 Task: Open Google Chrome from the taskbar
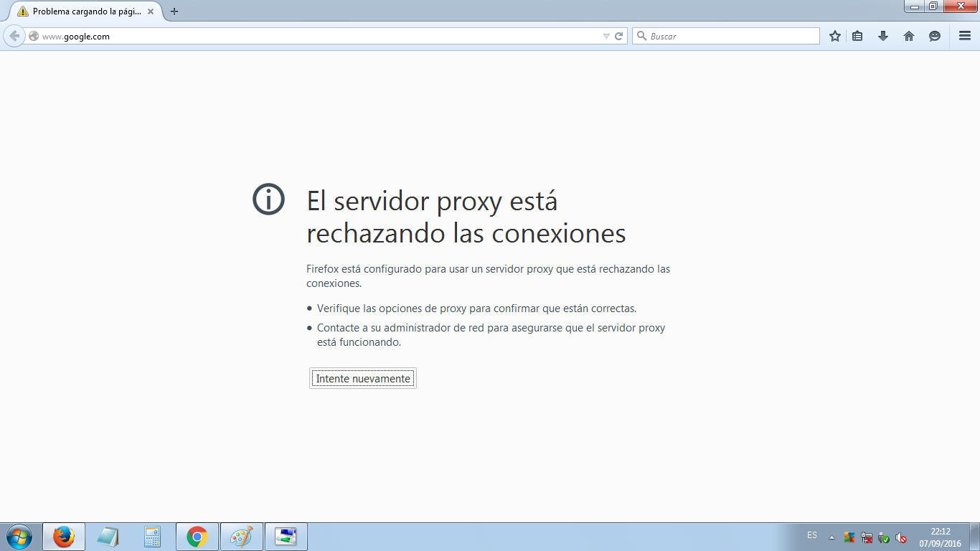pyautogui.click(x=197, y=537)
